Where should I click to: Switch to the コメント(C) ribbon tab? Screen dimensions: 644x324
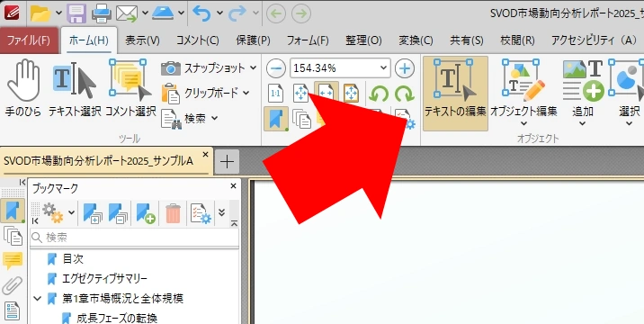tap(198, 40)
